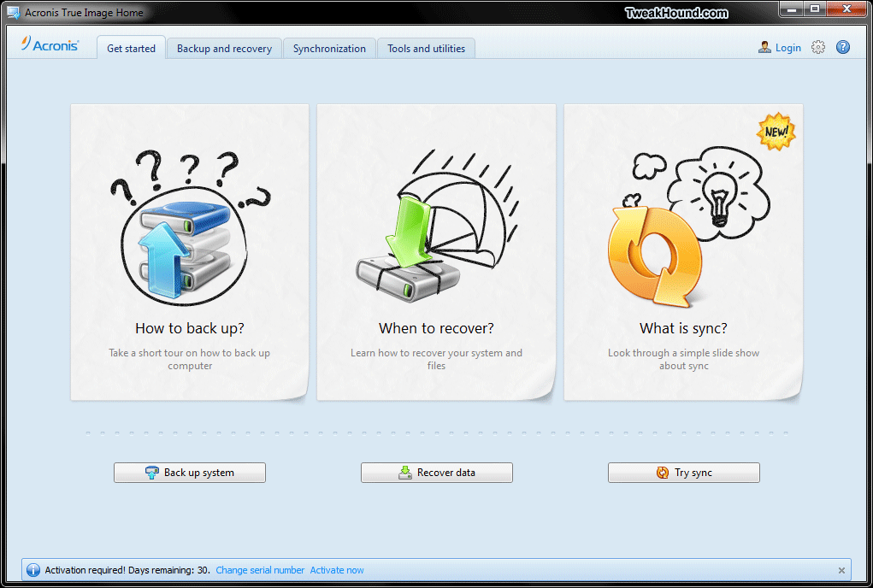Click 'Take a short tour on how to back up computer'

(190, 359)
